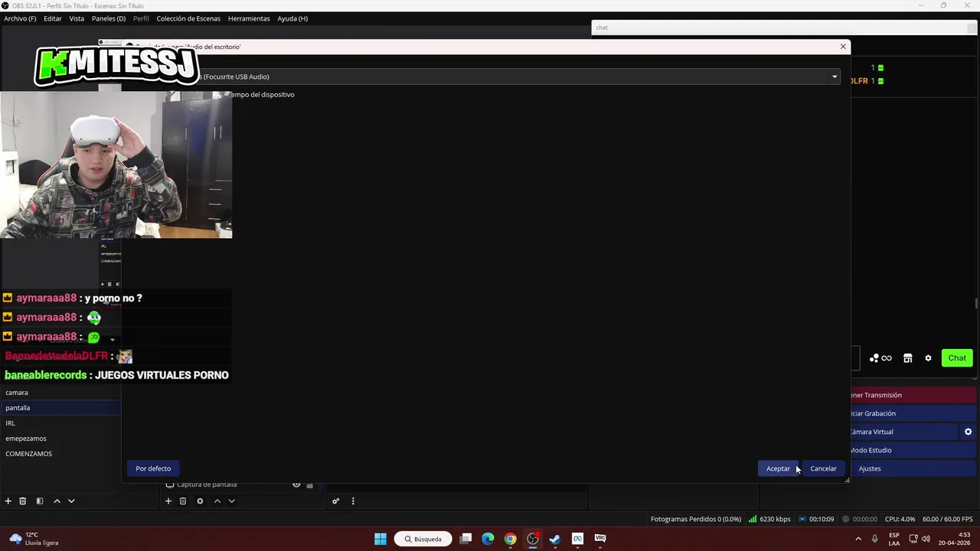
Task: Select the IRL scene
Action: coord(60,423)
